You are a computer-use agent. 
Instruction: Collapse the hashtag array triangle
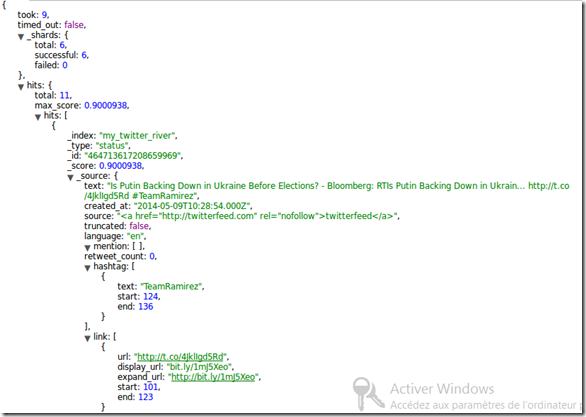click(87, 268)
